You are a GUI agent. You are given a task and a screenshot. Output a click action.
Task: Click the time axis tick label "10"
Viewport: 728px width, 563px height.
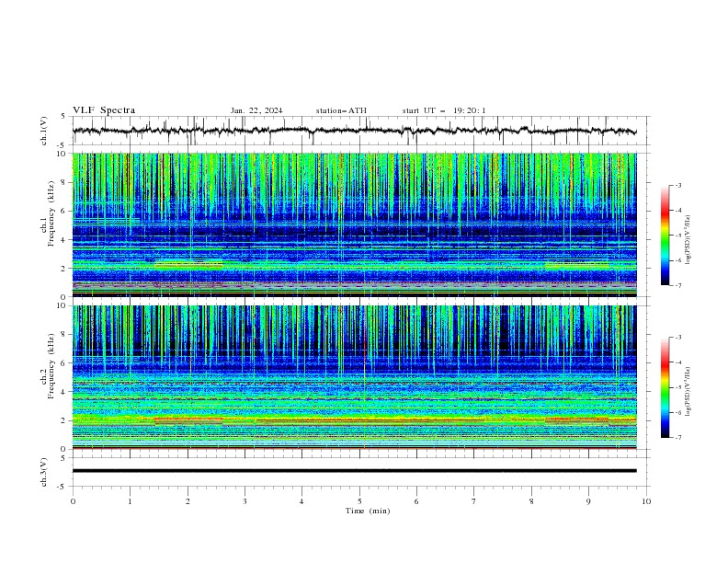[646, 501]
